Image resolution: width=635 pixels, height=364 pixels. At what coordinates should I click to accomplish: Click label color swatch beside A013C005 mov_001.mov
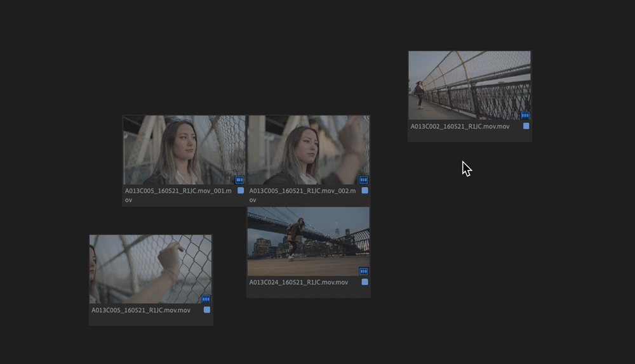(241, 190)
